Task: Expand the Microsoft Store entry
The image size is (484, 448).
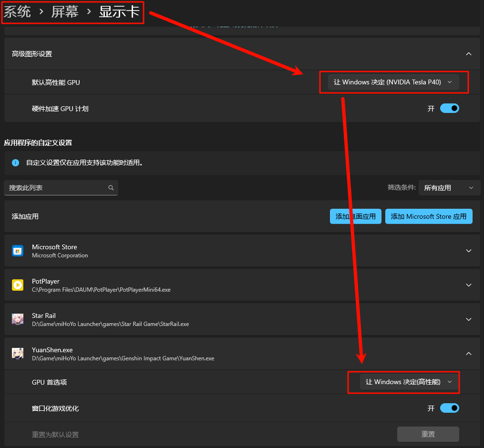Action: click(468, 251)
